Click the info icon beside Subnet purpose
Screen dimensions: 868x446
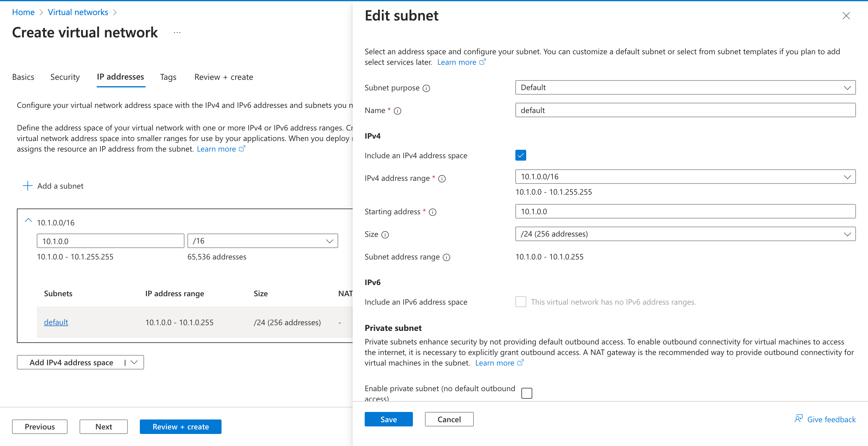[426, 88]
